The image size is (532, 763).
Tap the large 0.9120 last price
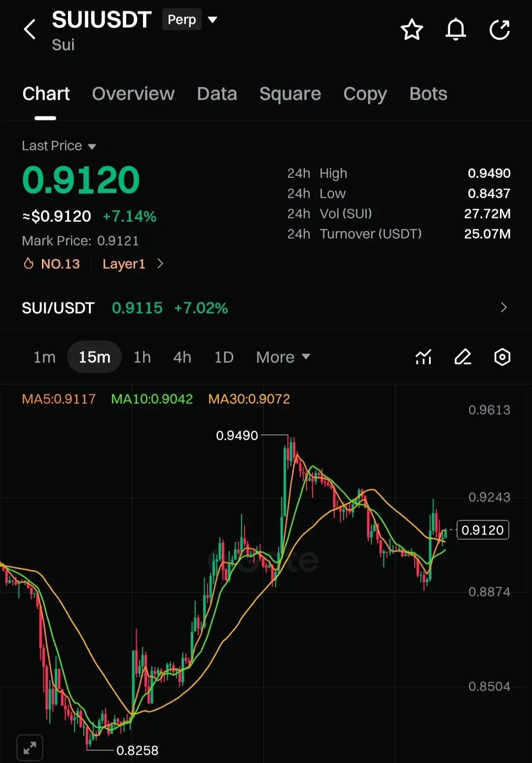(x=81, y=179)
